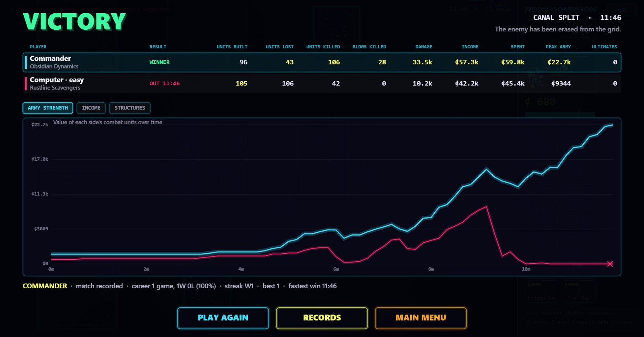
Task: Click Computer's spent value ¢45.4k
Action: pos(513,83)
